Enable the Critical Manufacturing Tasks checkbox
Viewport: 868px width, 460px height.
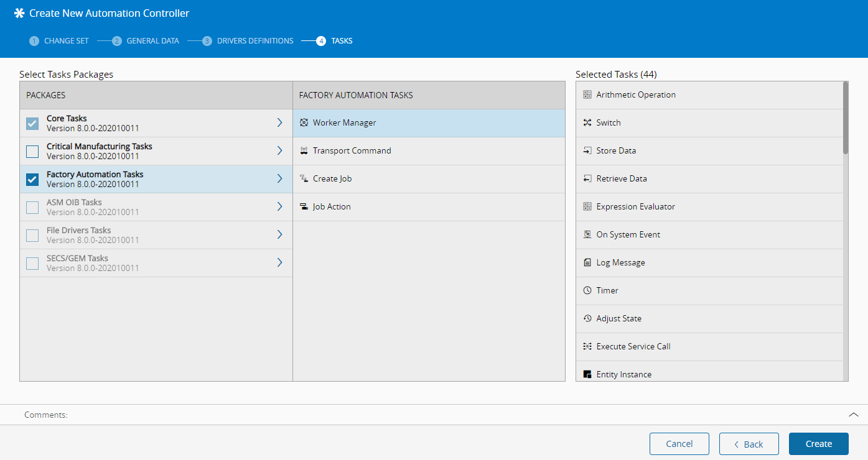pyautogui.click(x=32, y=152)
